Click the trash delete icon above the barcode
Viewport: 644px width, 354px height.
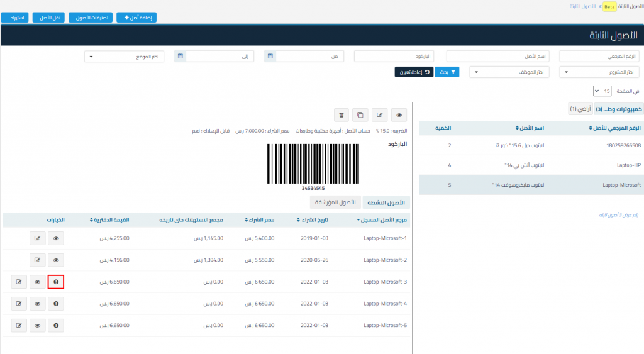click(x=341, y=114)
